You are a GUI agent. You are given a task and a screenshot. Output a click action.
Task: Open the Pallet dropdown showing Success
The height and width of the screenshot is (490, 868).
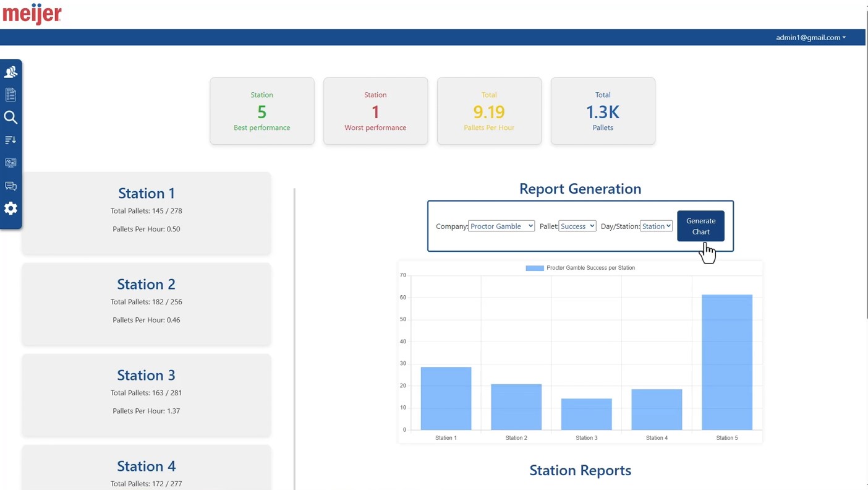click(x=577, y=226)
